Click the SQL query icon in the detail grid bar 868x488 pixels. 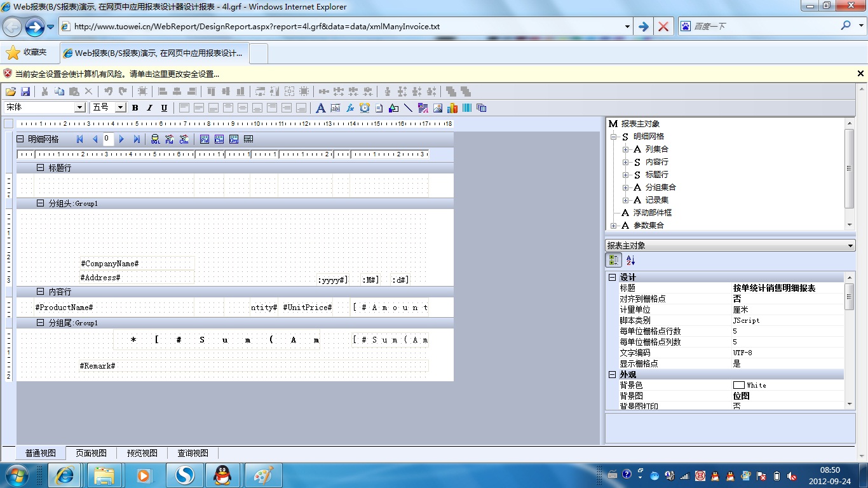(x=155, y=139)
